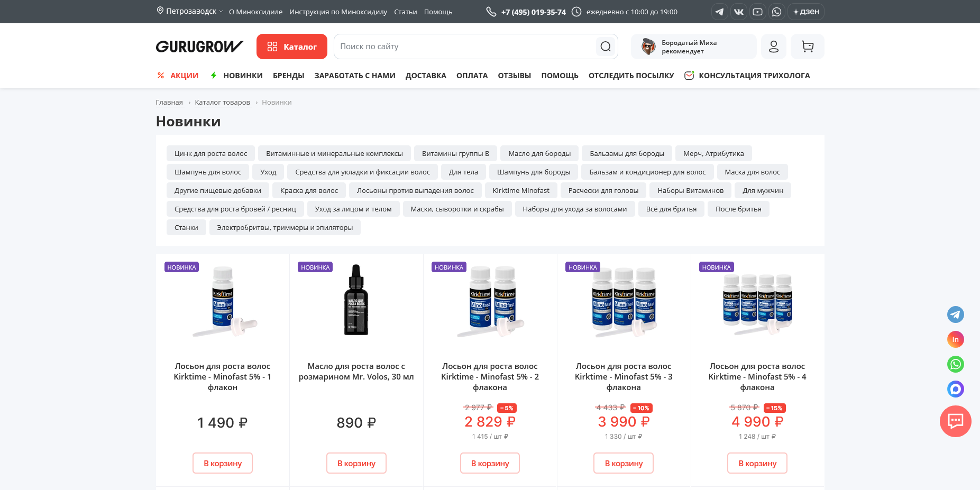Add Minofast 1 флакон to cart
Image resolution: width=980 pixels, height=490 pixels.
pos(223,463)
